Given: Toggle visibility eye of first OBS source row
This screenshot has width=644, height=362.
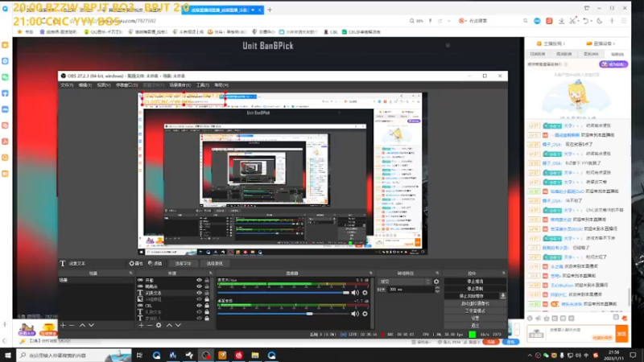Looking at the screenshot, I should click(x=199, y=280).
